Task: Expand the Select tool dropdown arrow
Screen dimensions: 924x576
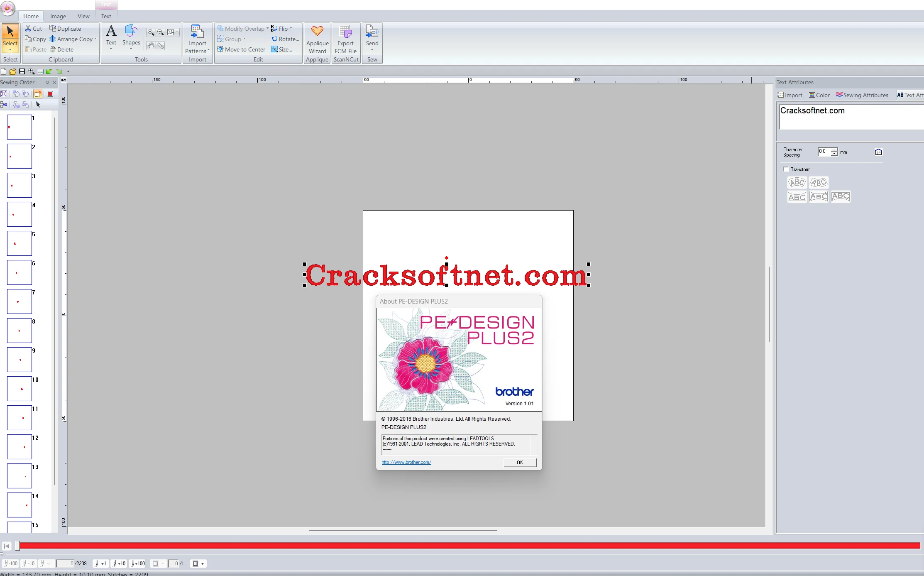Action: (x=10, y=50)
